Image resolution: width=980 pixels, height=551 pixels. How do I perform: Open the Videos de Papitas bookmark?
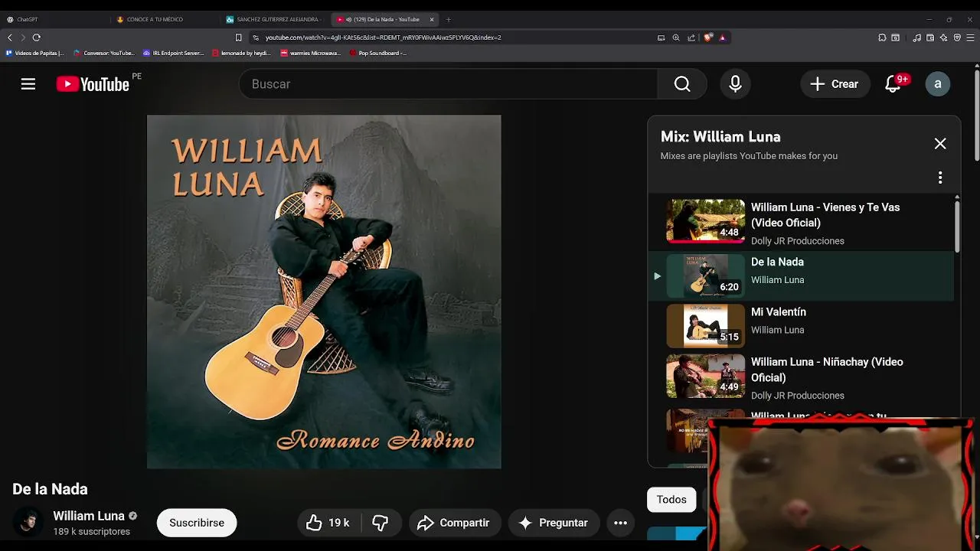[x=35, y=54]
